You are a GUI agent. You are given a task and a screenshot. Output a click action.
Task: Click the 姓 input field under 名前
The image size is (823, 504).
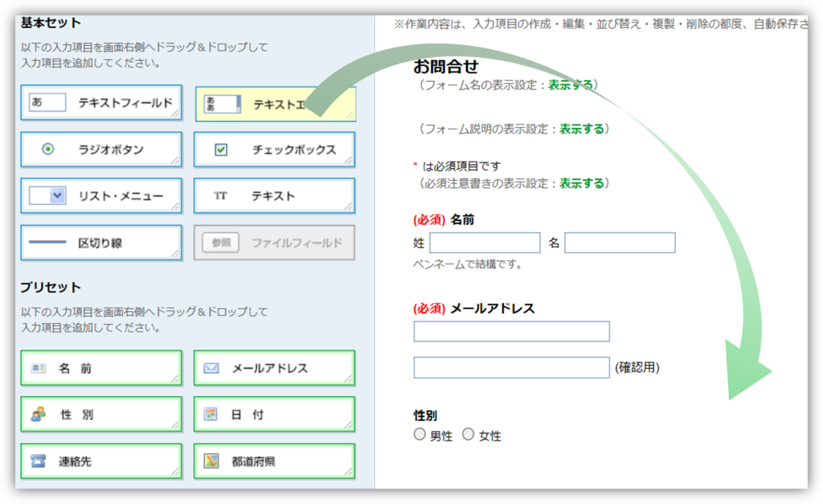pyautogui.click(x=485, y=242)
